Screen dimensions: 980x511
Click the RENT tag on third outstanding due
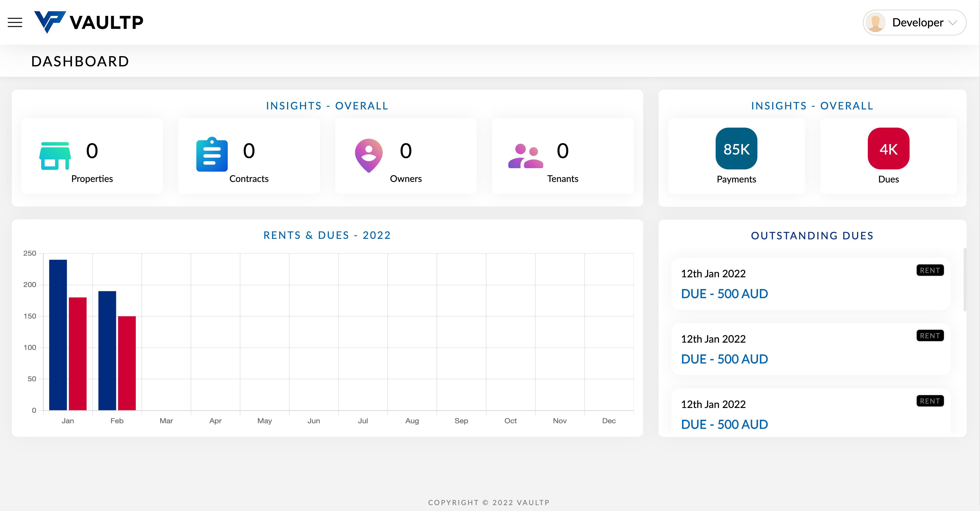pos(930,401)
